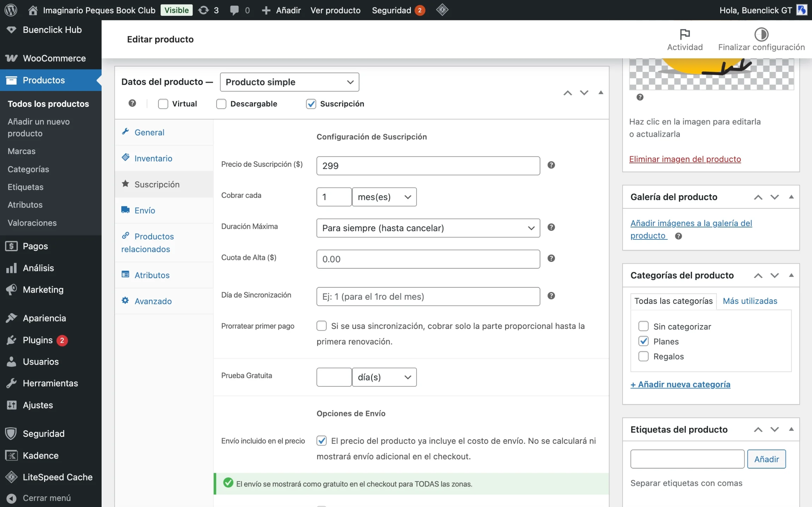Tick the Regalos category checkbox
The image size is (812, 507).
pos(643,356)
